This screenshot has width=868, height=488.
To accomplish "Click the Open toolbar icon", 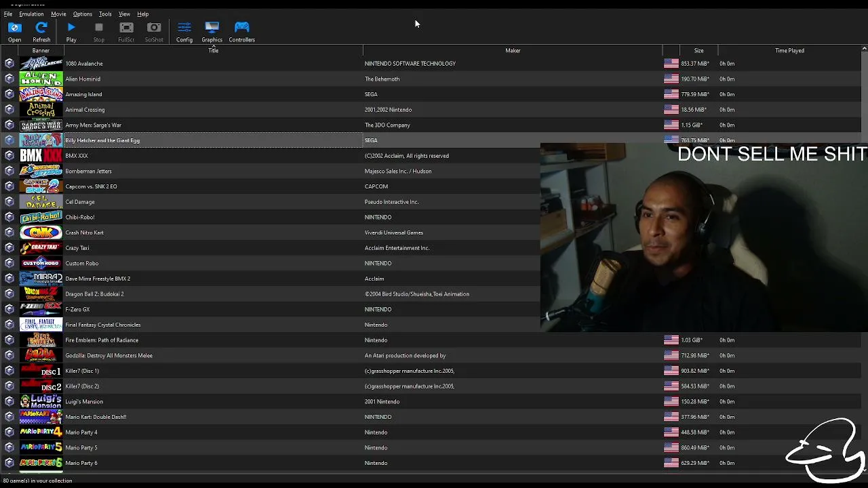I will coord(14,31).
